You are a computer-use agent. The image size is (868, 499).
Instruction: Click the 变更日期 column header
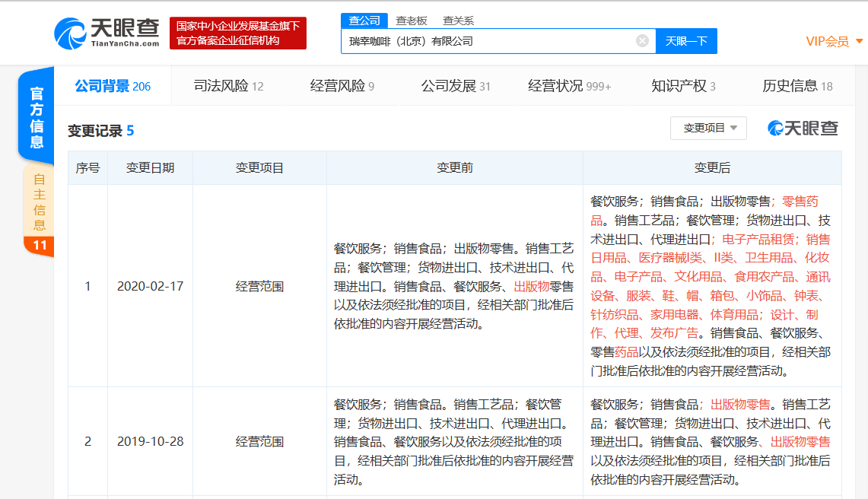[150, 168]
